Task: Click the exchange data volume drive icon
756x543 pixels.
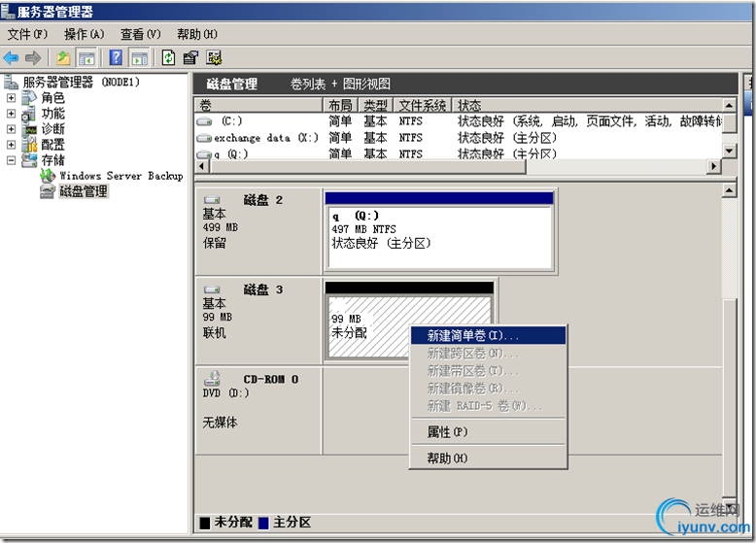Action: coord(204,138)
